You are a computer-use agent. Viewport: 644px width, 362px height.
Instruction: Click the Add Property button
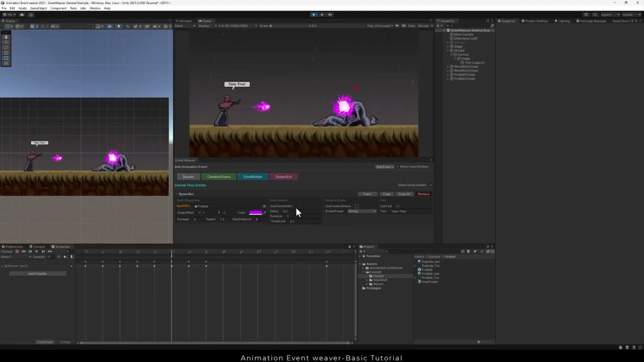37,274
